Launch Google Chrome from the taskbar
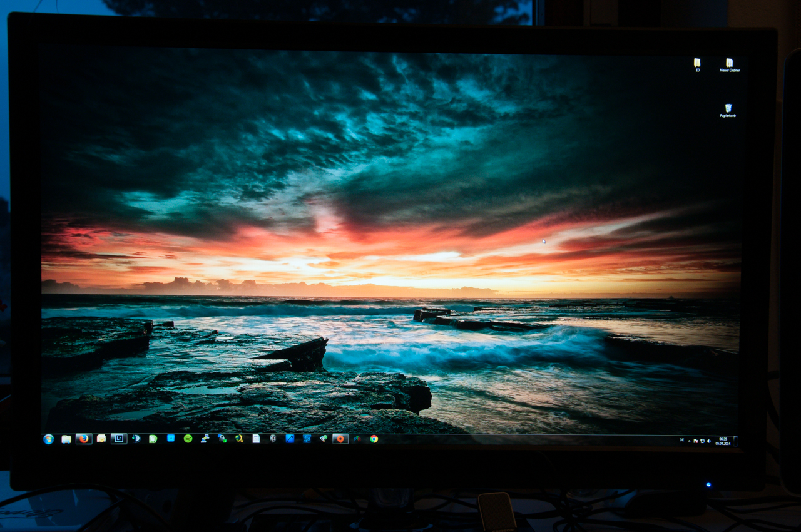 [x=374, y=439]
